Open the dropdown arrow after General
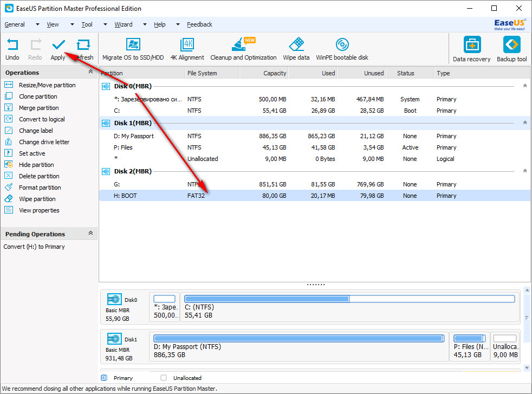 click(x=38, y=24)
